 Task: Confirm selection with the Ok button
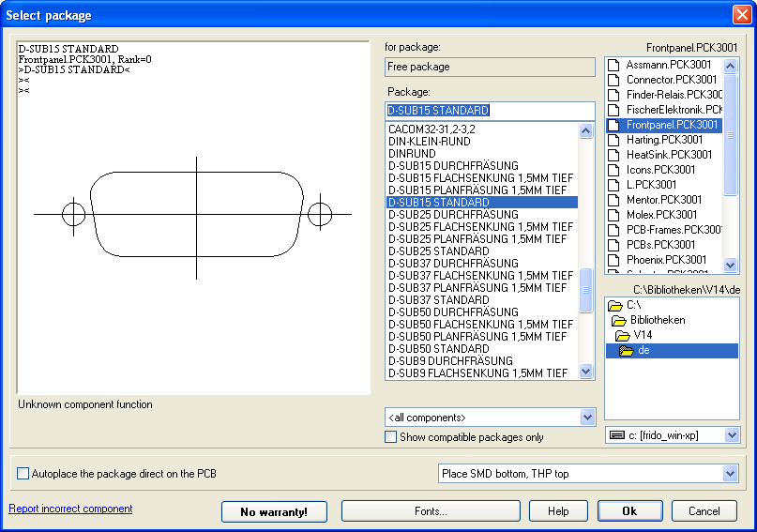click(629, 511)
